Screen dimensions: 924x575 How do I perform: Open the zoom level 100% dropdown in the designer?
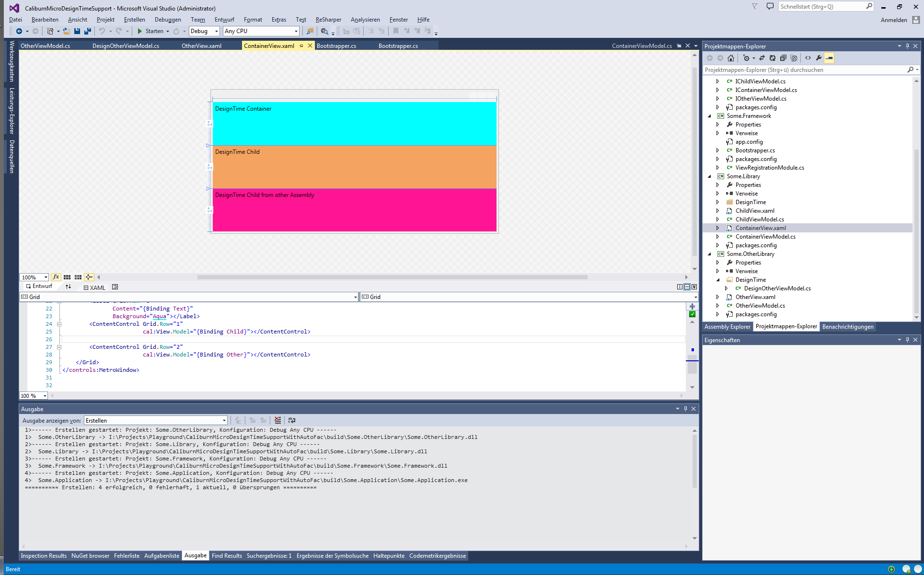[34, 277]
